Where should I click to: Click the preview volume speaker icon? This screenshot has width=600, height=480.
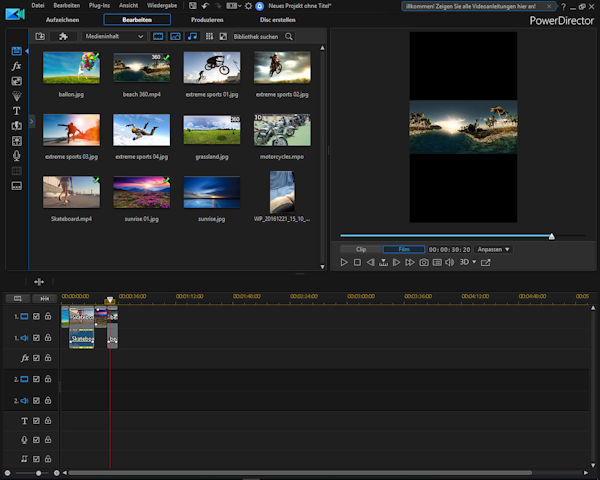pos(450,262)
